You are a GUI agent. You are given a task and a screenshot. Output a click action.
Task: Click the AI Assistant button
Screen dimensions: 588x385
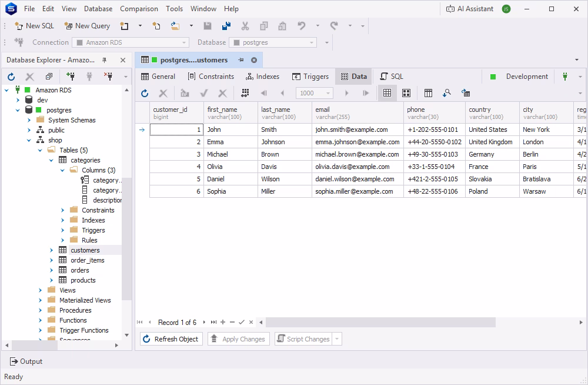[469, 9]
